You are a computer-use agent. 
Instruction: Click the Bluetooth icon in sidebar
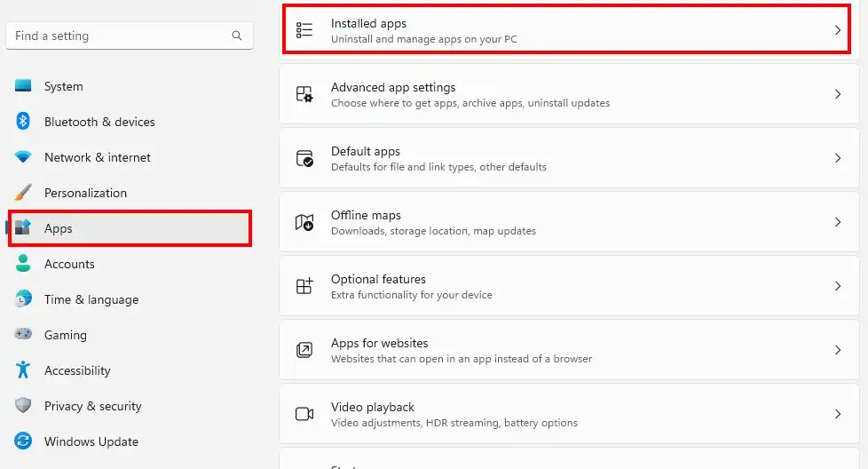[x=23, y=122]
